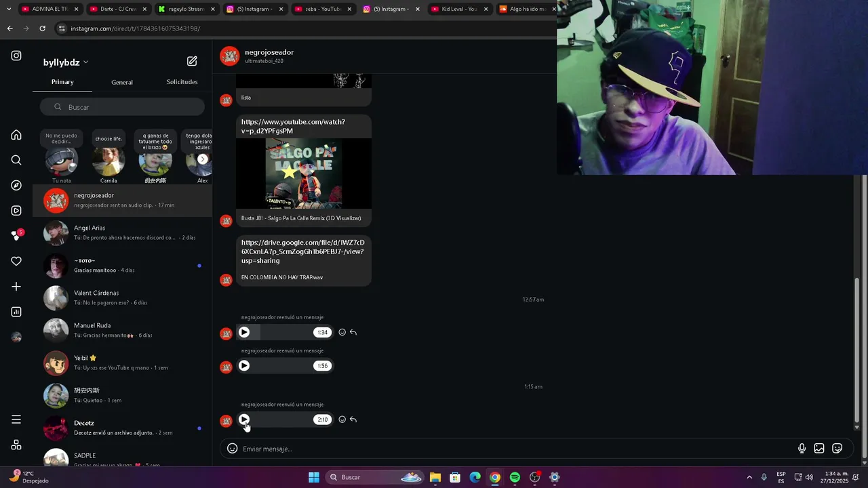Click the Create plus icon

click(16, 287)
